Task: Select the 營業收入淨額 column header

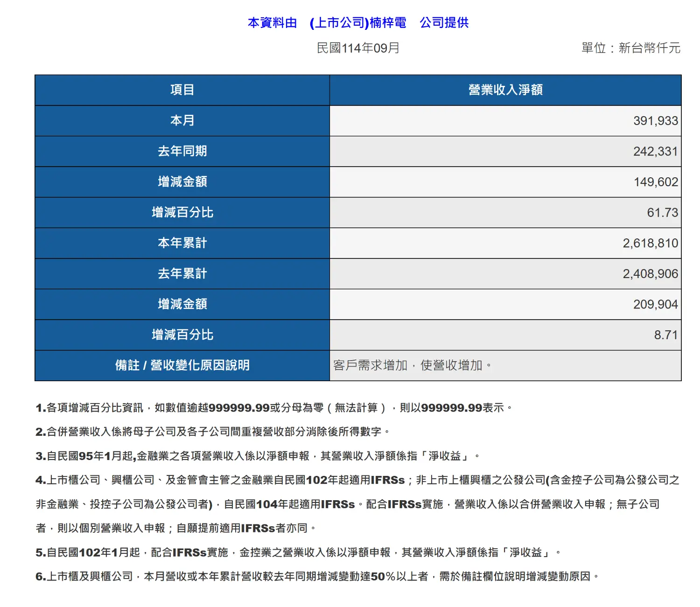Action: (505, 90)
